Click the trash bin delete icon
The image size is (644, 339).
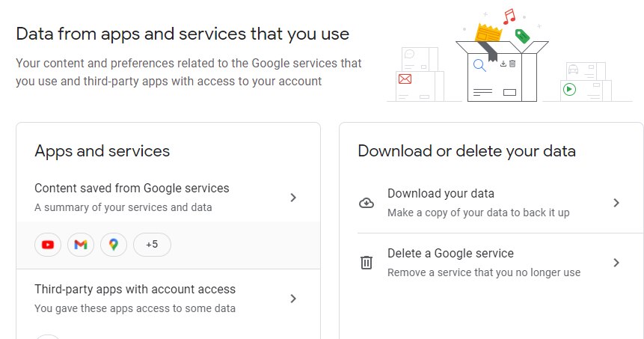coord(367,263)
